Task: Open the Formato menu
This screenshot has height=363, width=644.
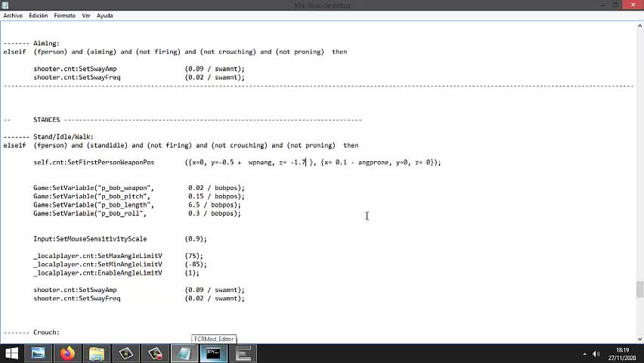Action: point(65,15)
